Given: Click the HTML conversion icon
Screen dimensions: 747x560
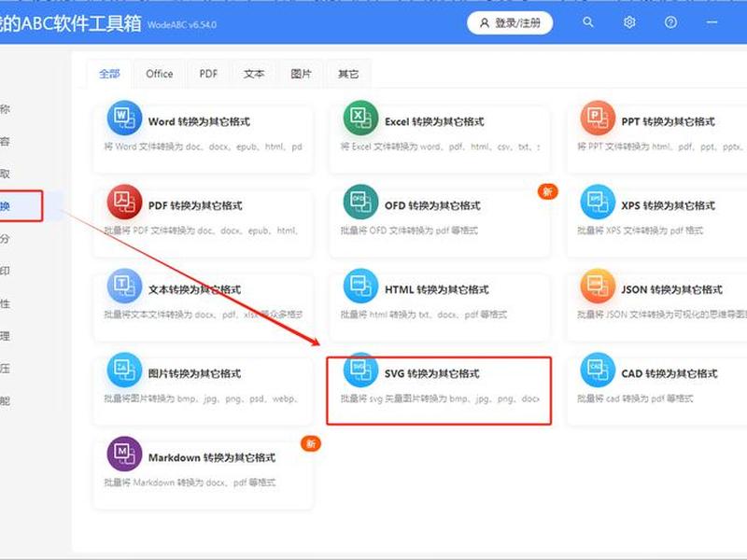Looking at the screenshot, I should tap(360, 286).
